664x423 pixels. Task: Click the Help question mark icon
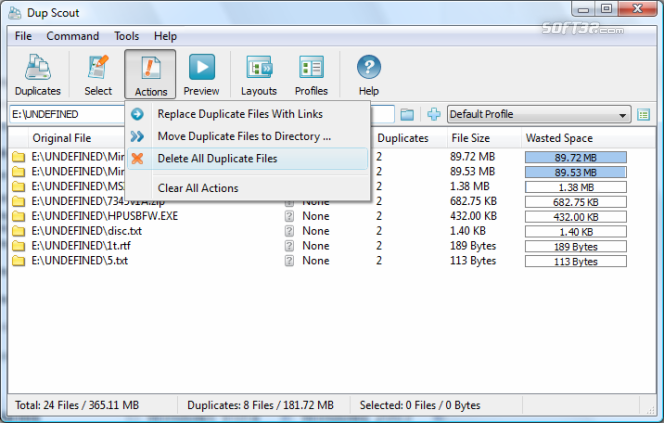point(369,67)
